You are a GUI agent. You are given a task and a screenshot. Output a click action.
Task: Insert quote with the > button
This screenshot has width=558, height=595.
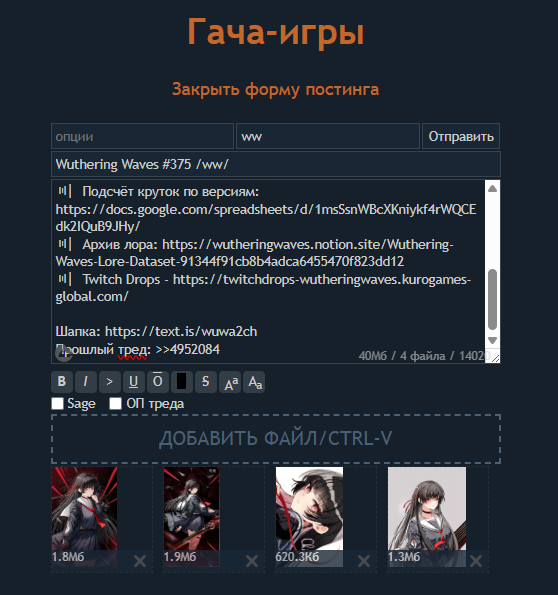110,381
